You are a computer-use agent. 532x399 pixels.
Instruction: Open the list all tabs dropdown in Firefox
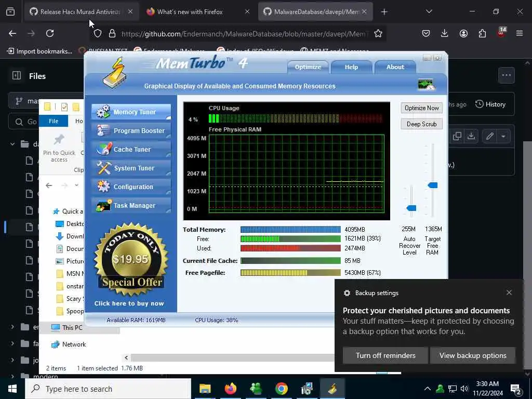click(429, 11)
